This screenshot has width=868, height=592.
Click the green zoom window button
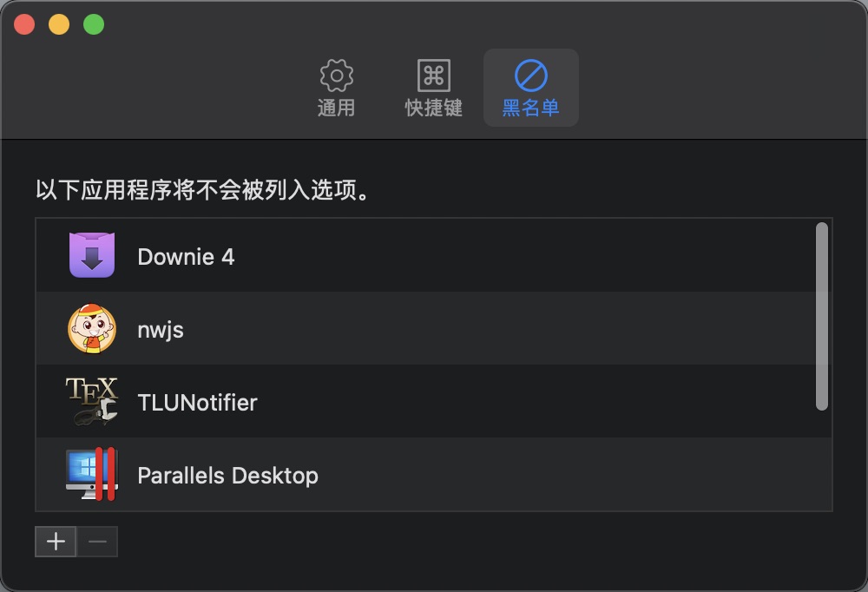(94, 24)
